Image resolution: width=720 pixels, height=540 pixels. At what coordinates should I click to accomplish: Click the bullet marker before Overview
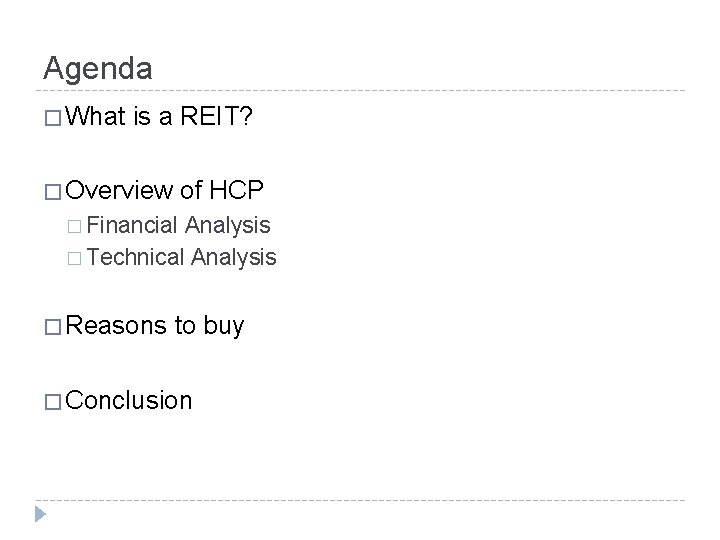click(54, 192)
